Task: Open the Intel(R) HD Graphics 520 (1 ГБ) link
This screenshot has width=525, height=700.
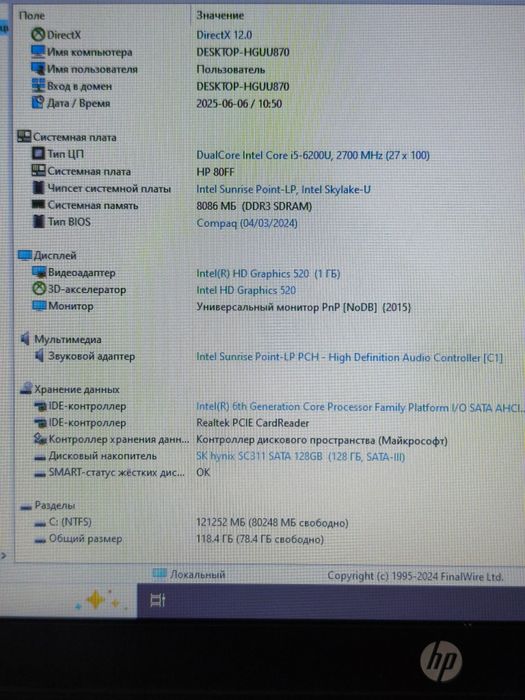Action: [268, 274]
